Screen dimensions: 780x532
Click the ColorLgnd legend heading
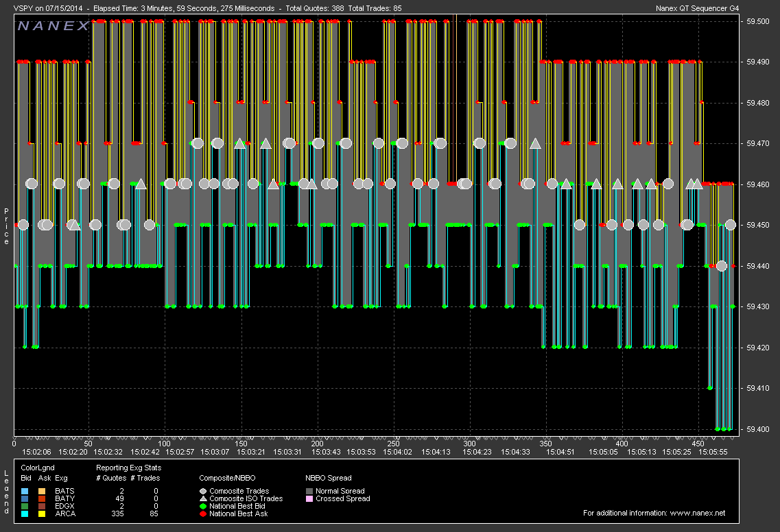click(x=38, y=468)
